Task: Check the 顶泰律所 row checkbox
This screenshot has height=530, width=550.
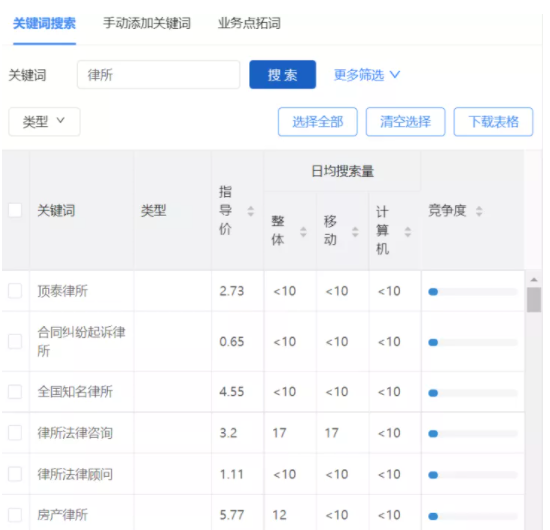Action: click(15, 291)
